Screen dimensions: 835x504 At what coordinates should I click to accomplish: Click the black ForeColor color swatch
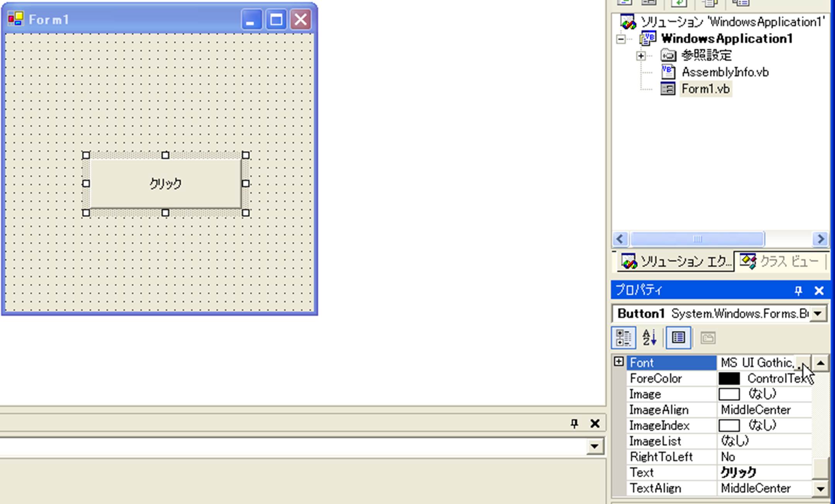point(729,379)
